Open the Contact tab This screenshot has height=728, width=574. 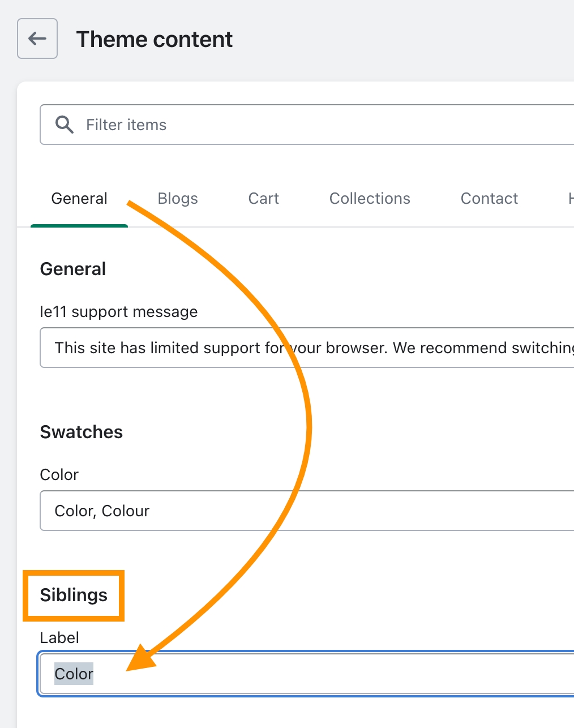click(489, 199)
